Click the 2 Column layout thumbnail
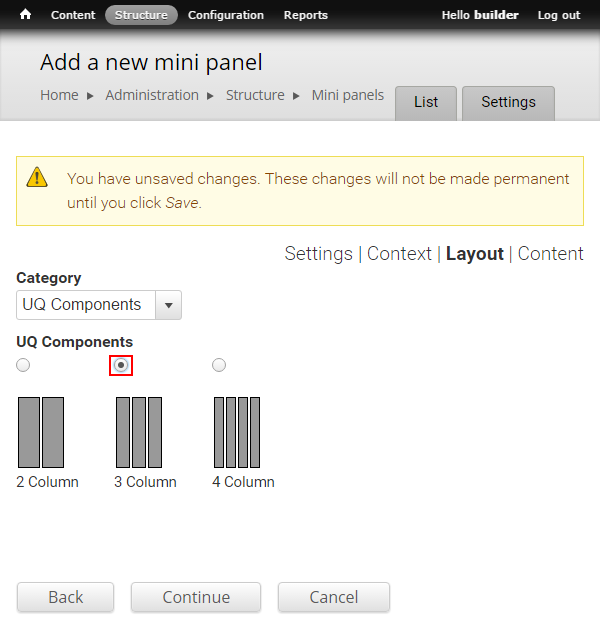The width and height of the screenshot is (600, 643). [41, 432]
